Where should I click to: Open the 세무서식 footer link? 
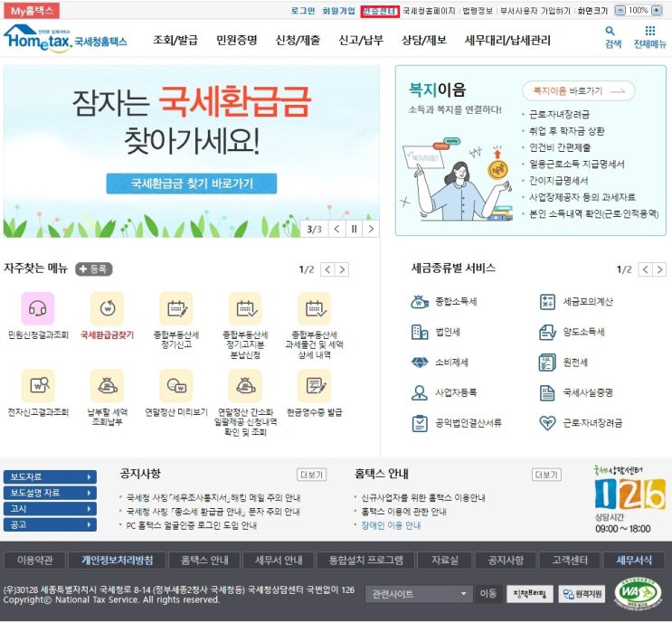coord(634,561)
